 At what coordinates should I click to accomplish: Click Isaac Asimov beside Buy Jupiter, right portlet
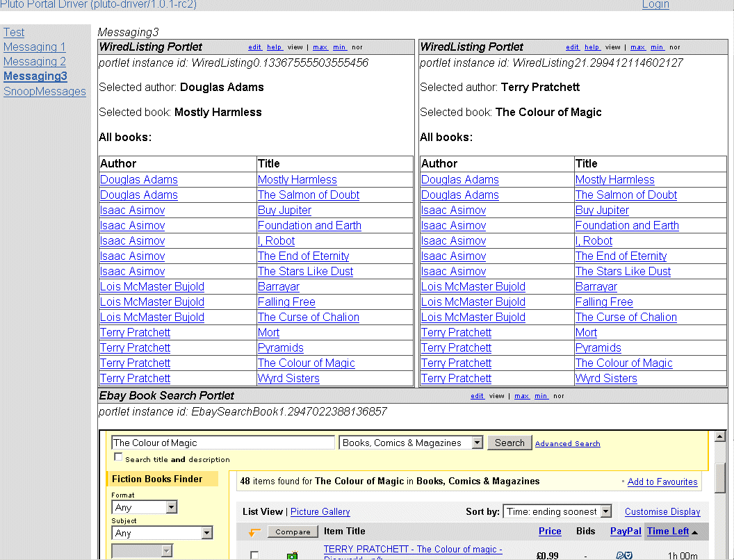tap(454, 210)
